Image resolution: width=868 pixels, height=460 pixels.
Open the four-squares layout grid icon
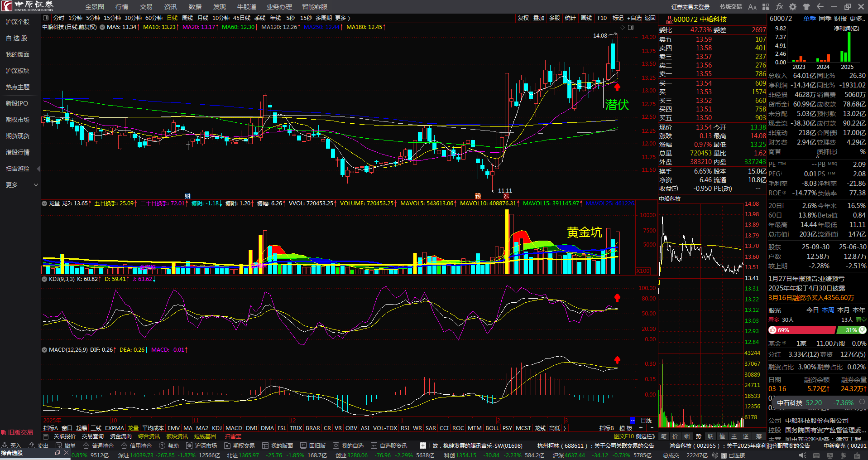[766, 7]
